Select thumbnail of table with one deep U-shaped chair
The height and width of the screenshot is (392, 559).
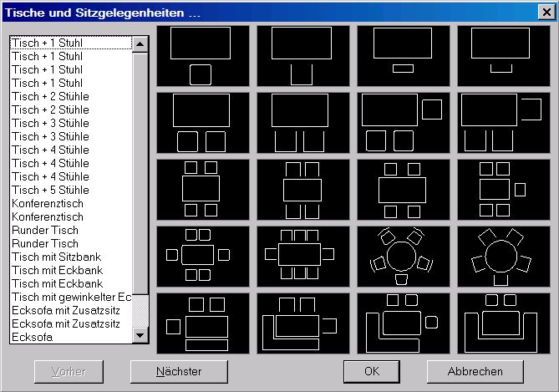pyautogui.click(x=303, y=56)
